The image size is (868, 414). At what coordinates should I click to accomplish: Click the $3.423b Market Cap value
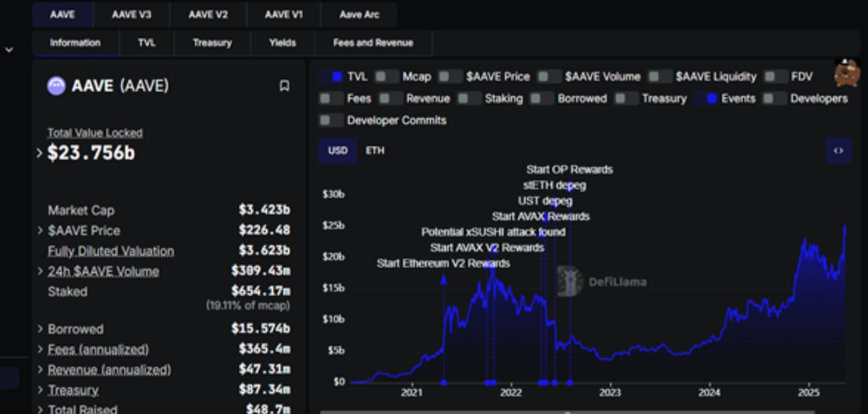[264, 210]
